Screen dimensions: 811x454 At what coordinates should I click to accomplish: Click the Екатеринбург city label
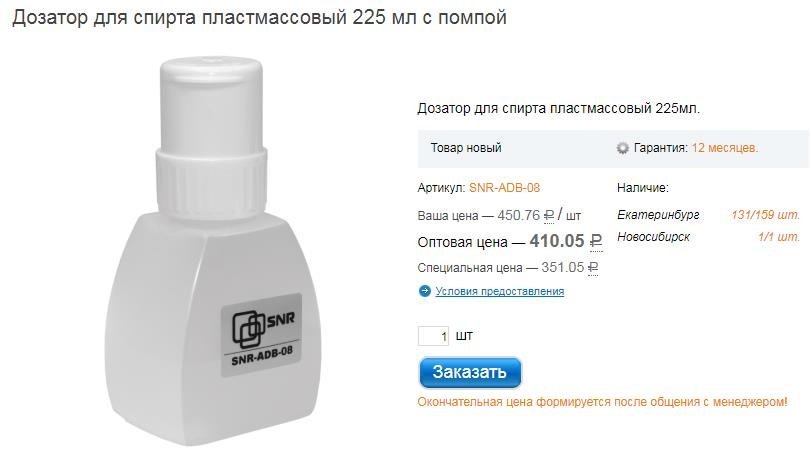(658, 215)
